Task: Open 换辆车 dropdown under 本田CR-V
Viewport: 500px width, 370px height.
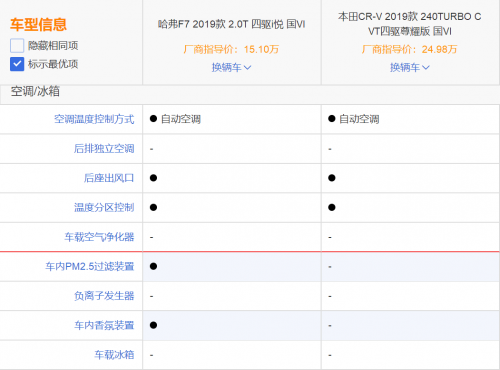Action: click(x=410, y=67)
